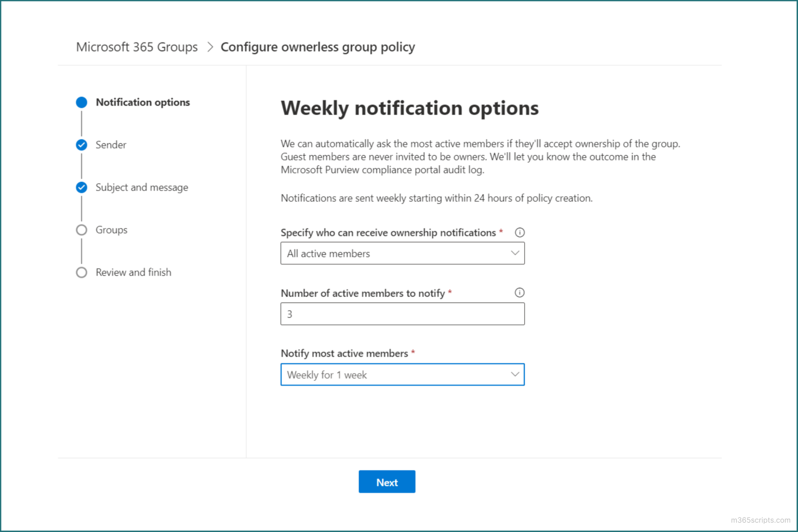The height and width of the screenshot is (532, 798).
Task: Click the completed Sender step checkmark
Action: [82, 145]
